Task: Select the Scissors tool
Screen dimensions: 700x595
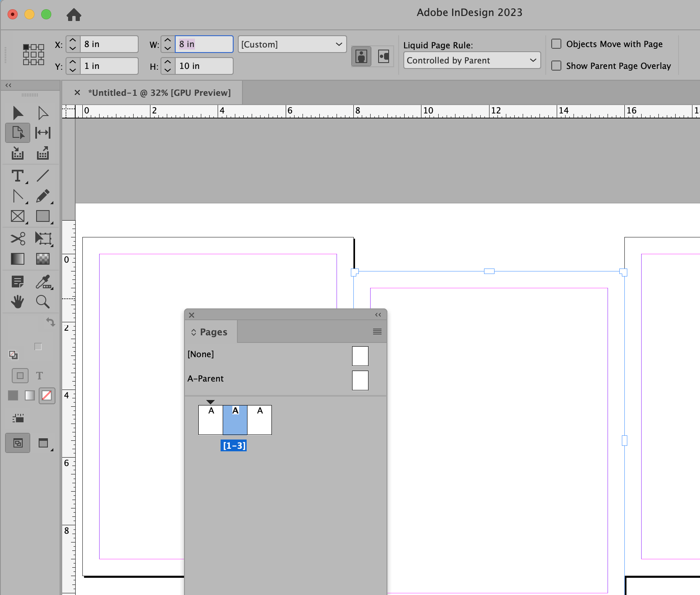Action: click(17, 239)
